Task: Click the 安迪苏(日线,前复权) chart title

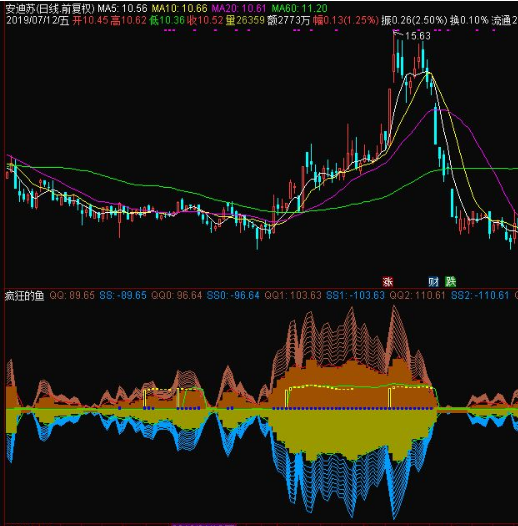Action: [50, 8]
